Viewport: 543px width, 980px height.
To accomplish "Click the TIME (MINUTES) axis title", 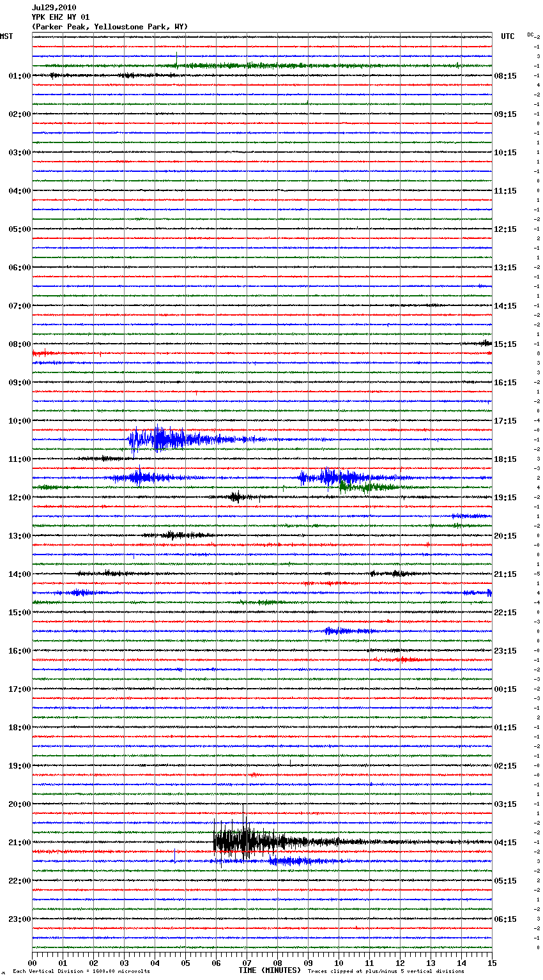I will [270, 970].
